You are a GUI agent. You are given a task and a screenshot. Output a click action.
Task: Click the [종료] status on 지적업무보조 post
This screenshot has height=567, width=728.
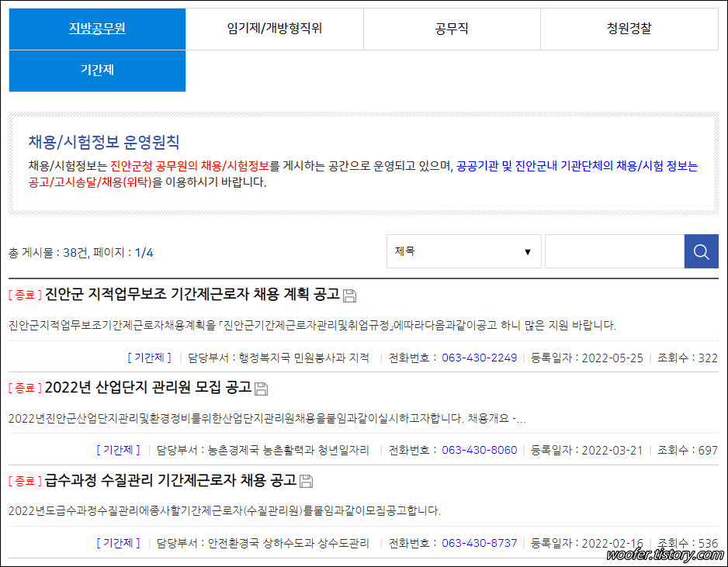(25, 295)
